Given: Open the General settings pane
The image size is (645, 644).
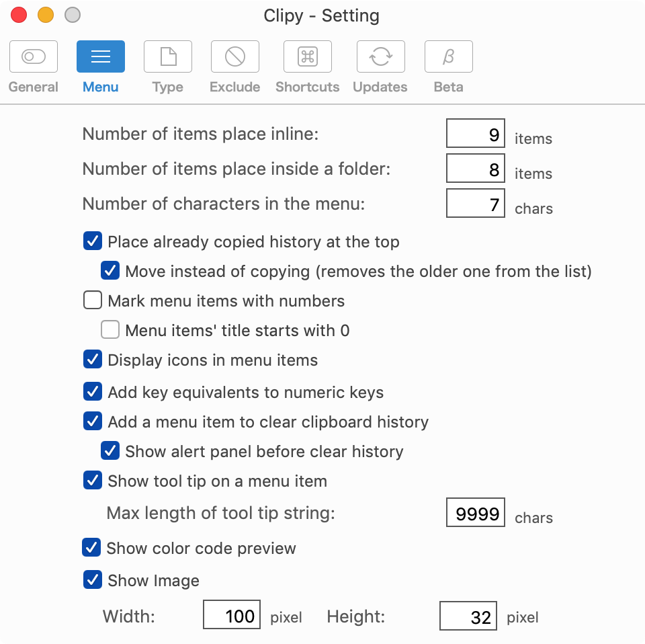Looking at the screenshot, I should [x=34, y=56].
